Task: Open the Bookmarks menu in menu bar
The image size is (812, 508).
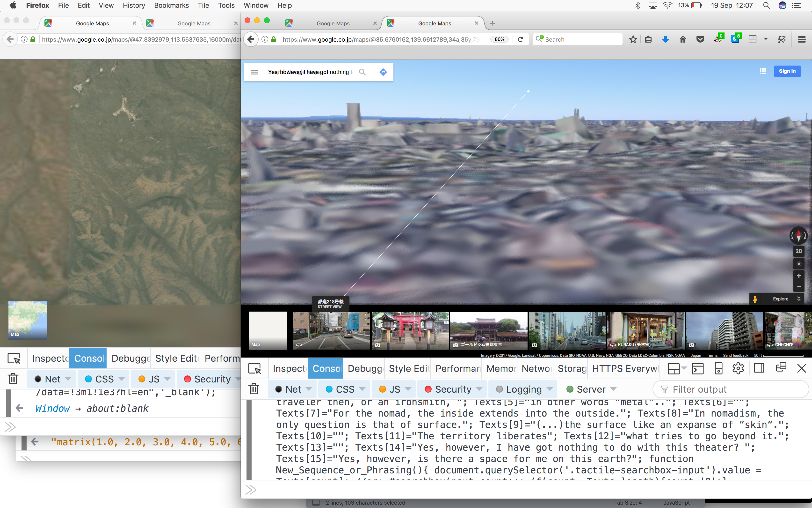Action: (171, 5)
